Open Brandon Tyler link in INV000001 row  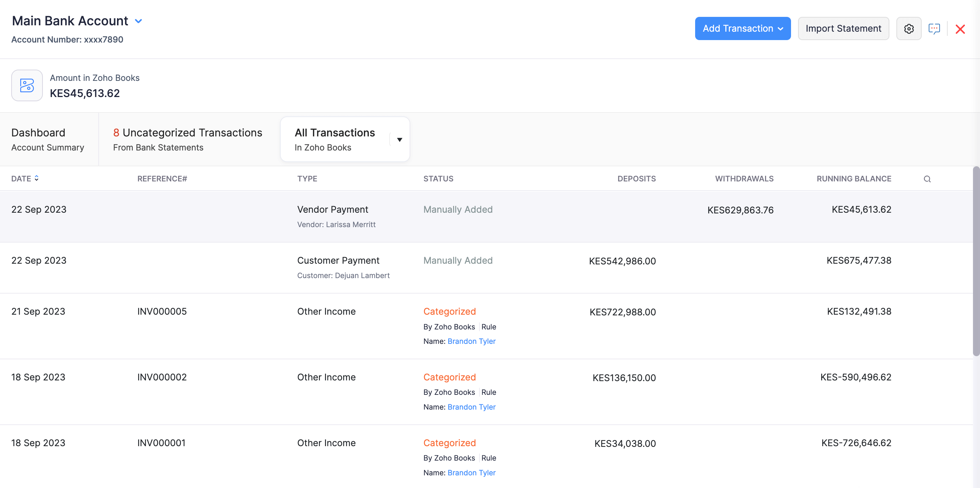[471, 473]
